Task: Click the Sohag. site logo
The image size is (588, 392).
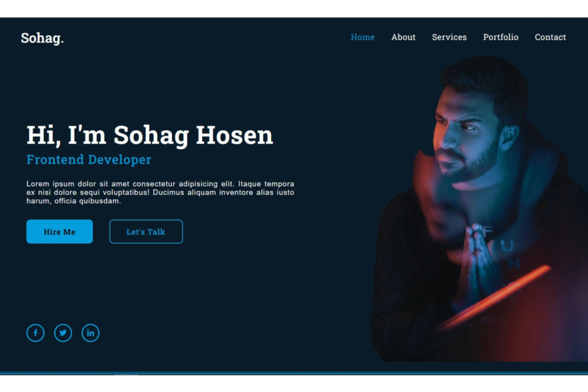Action: [x=42, y=38]
